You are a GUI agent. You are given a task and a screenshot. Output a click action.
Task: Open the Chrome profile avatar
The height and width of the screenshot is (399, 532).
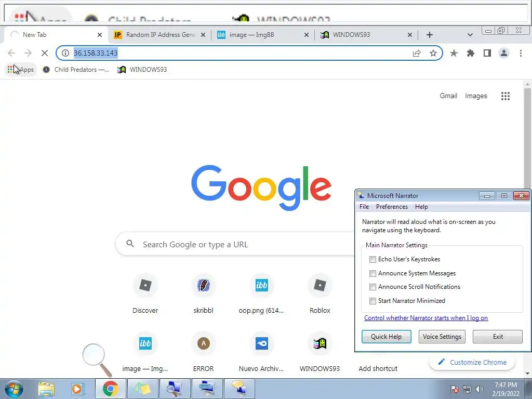(504, 53)
